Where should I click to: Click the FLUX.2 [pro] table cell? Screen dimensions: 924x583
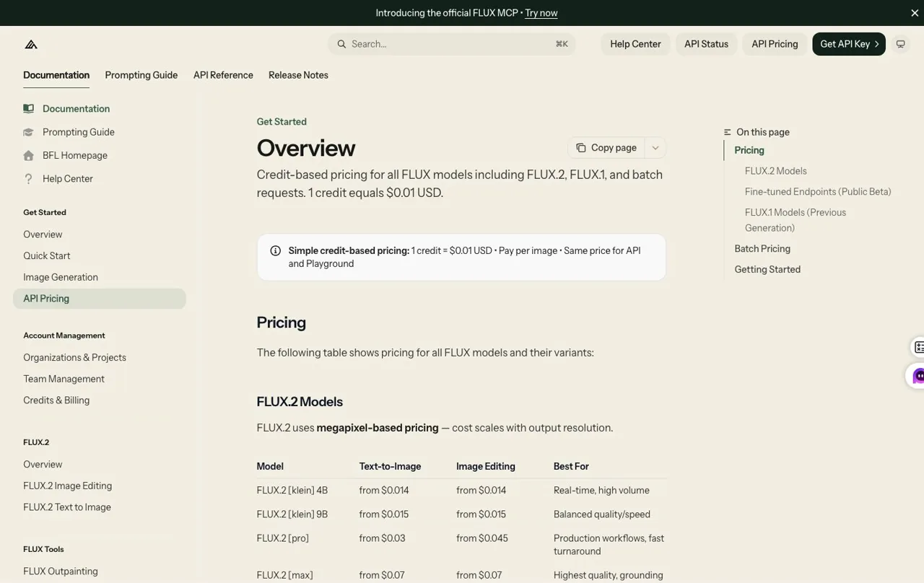pyautogui.click(x=283, y=538)
